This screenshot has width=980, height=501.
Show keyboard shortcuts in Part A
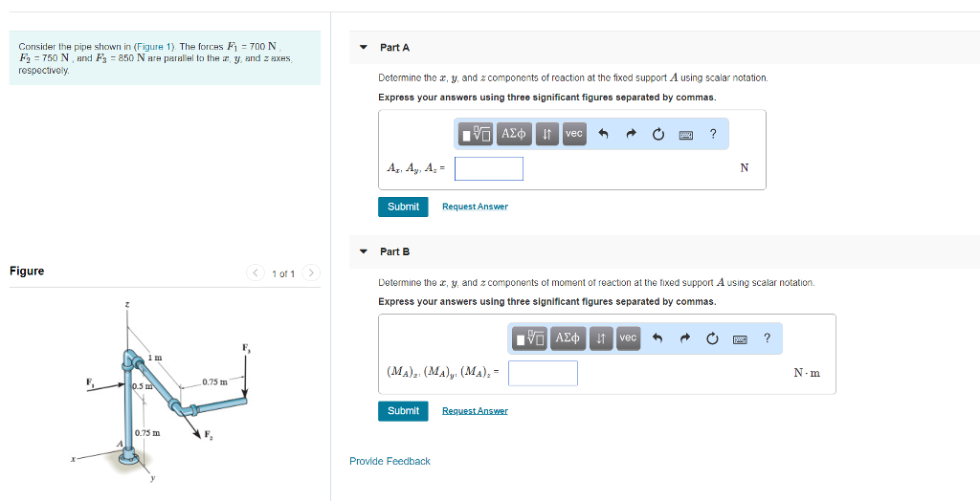pyautogui.click(x=685, y=135)
